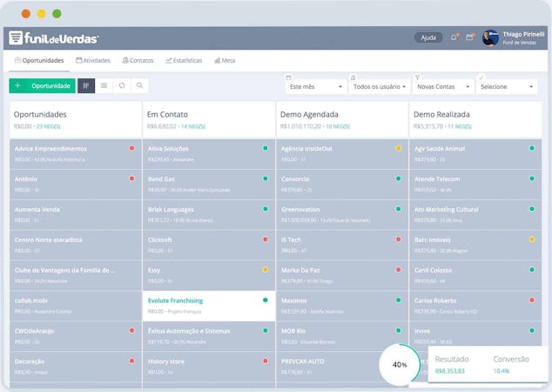Open the Canil Colosso card
Screen dimensions: 552x392
click(475, 275)
